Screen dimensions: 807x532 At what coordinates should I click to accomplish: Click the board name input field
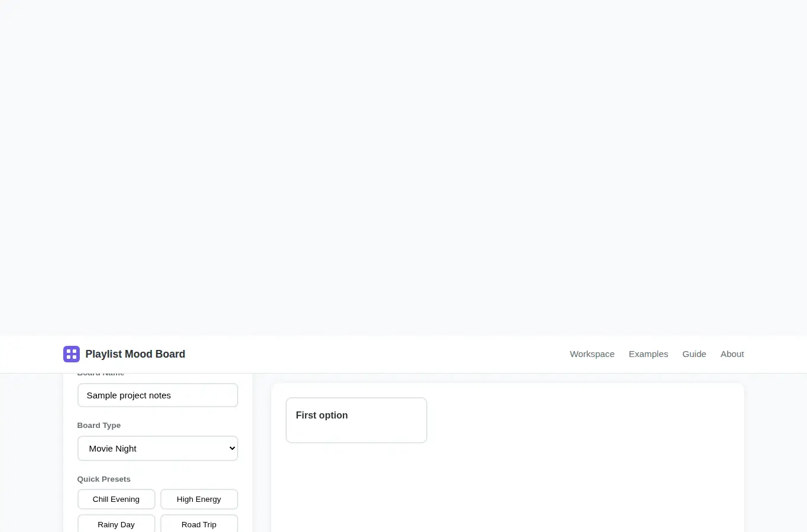coord(158,395)
